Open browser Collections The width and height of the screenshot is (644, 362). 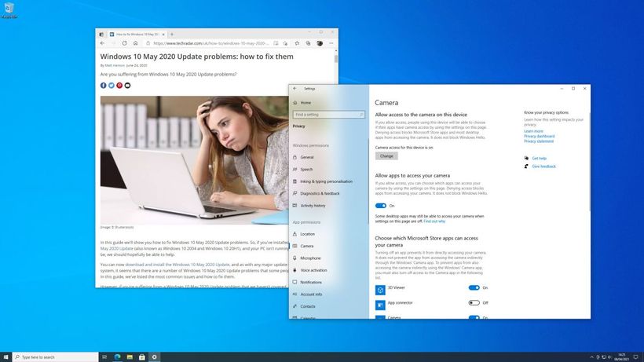(308, 43)
